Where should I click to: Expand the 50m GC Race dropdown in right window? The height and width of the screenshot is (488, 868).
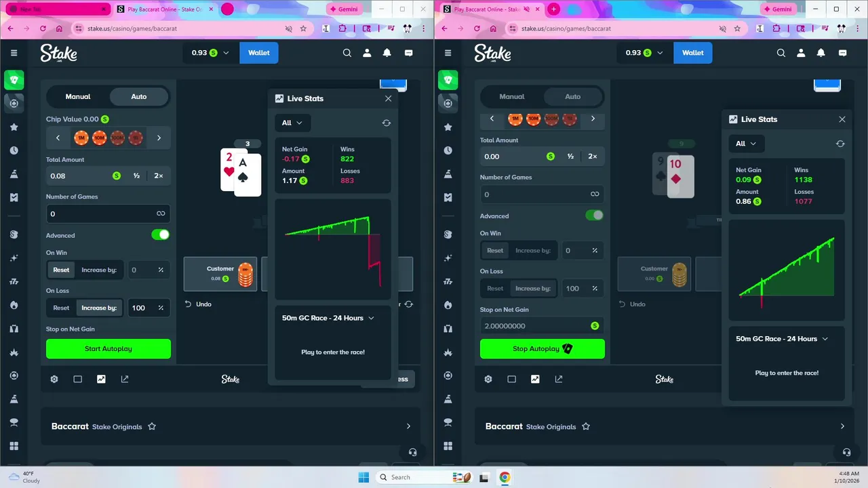pos(783,339)
